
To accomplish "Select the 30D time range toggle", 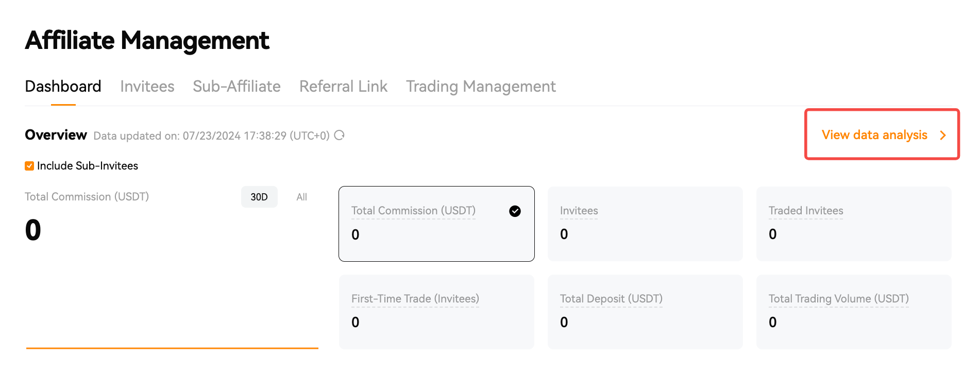I will pos(259,197).
